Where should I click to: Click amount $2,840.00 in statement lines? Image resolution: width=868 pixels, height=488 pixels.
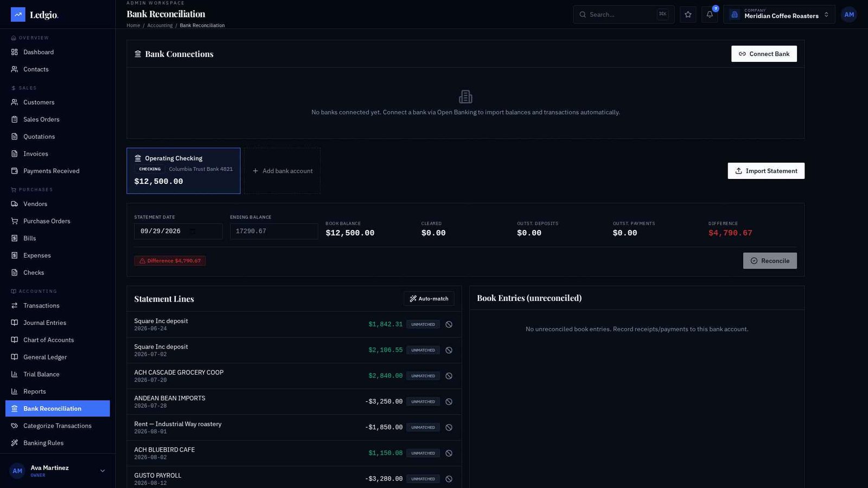pyautogui.click(x=385, y=376)
